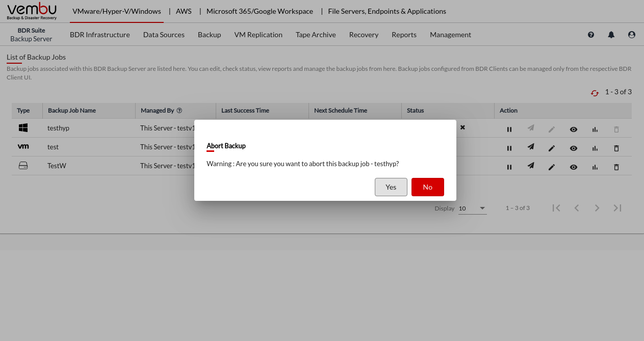The width and height of the screenshot is (644, 341).
Task: Click Yes to abort the backup
Action: click(391, 187)
